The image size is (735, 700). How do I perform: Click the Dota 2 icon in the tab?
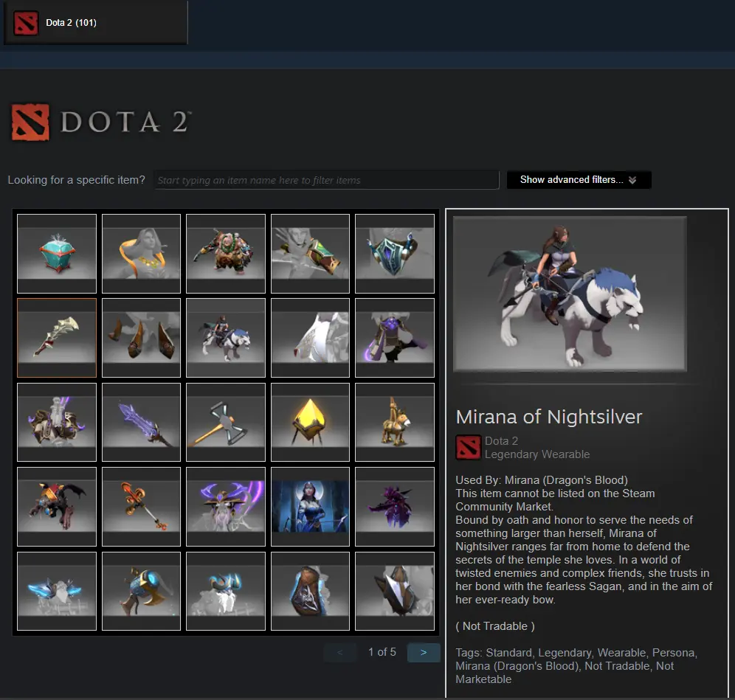[x=26, y=22]
